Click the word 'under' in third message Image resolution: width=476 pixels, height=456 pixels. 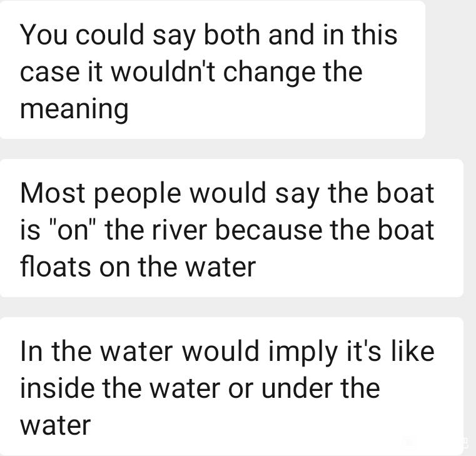coord(296,388)
